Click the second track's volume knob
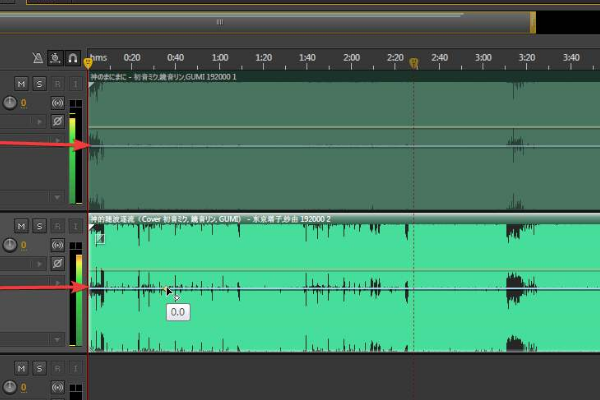 click(x=10, y=245)
